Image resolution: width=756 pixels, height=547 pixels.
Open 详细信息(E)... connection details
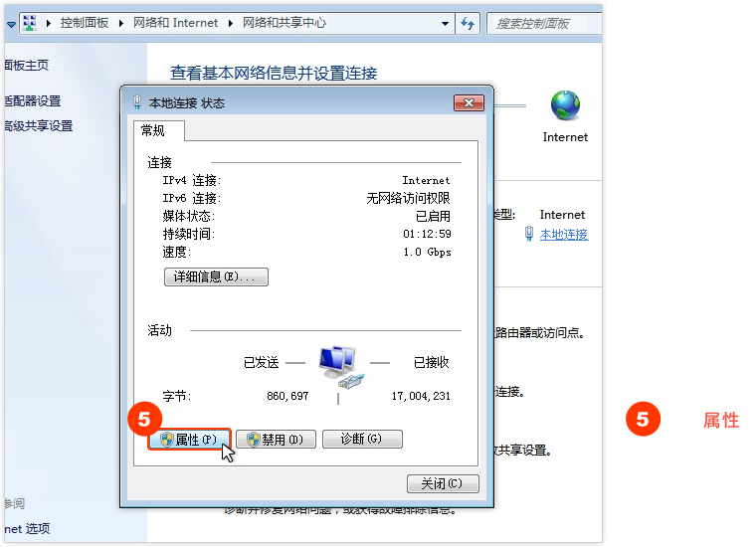pos(215,276)
